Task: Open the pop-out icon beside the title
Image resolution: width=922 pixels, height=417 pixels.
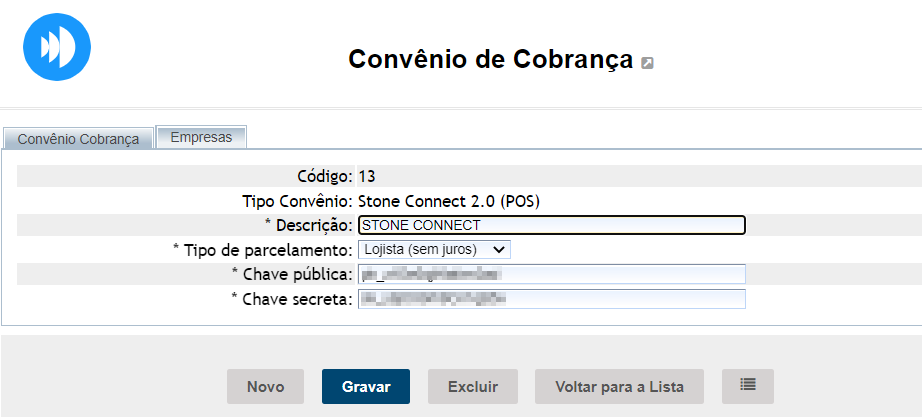Action: click(648, 63)
